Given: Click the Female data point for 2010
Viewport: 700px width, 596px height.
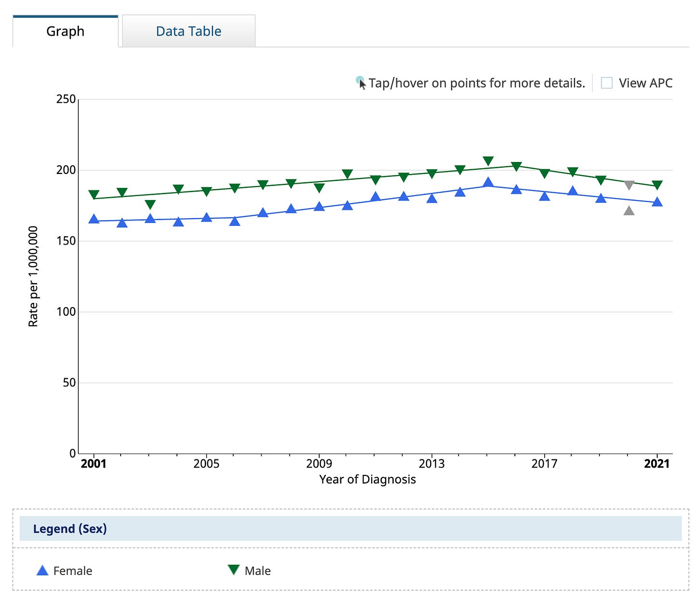Looking at the screenshot, I should coord(347,205).
